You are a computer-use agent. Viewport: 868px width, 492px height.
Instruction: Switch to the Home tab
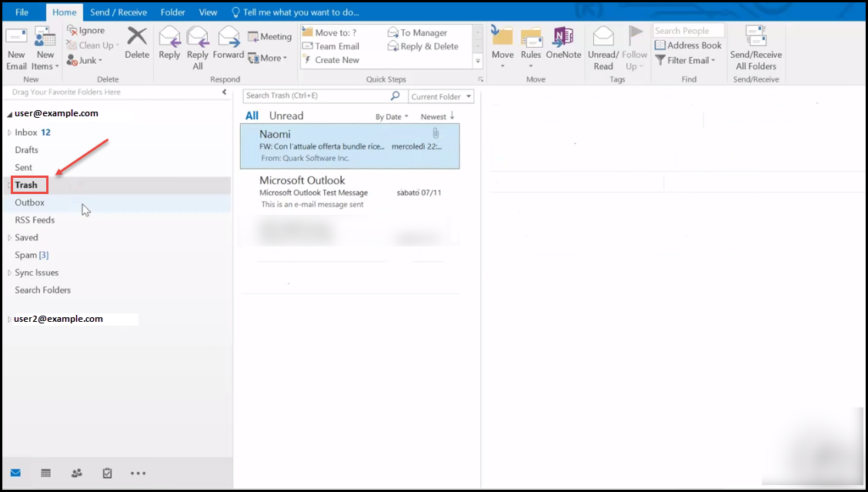(64, 12)
